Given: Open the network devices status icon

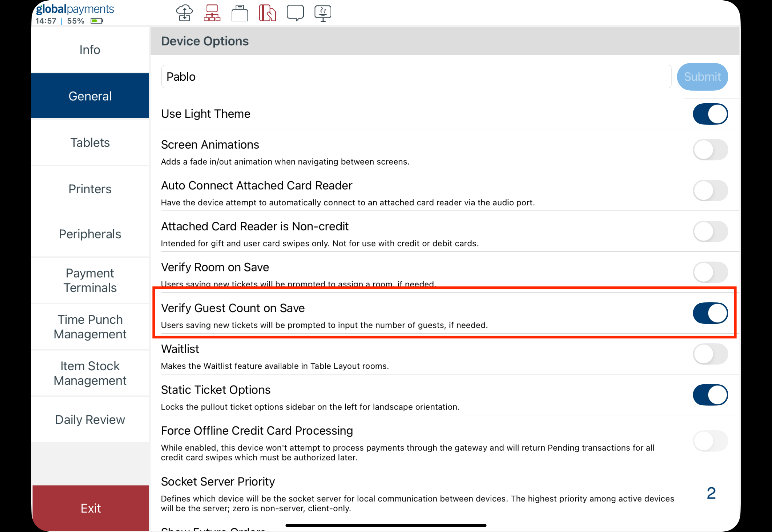Looking at the screenshot, I should (212, 13).
